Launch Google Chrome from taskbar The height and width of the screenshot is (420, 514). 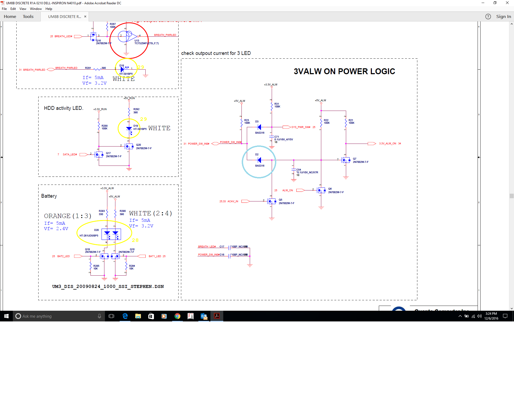point(177,316)
